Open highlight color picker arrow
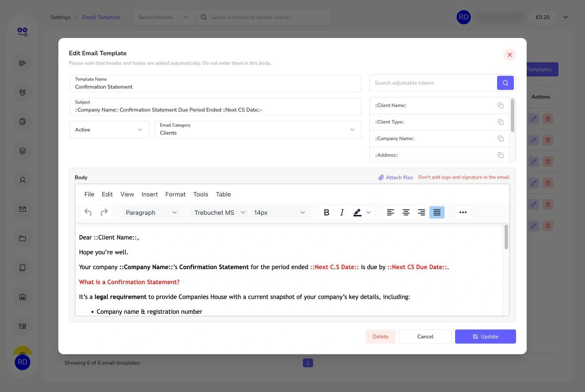Image resolution: width=585 pixels, height=392 pixels. click(368, 213)
